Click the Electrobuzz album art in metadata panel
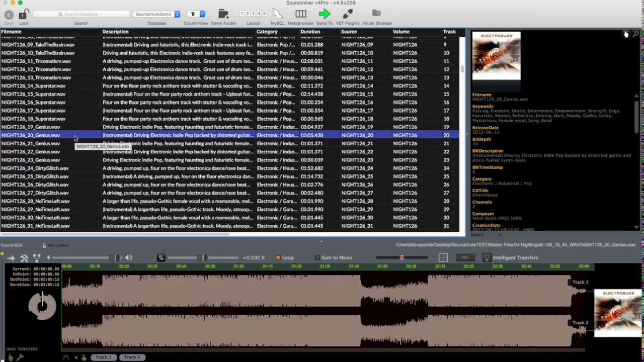The width and height of the screenshot is (644, 362). pyautogui.click(x=497, y=55)
